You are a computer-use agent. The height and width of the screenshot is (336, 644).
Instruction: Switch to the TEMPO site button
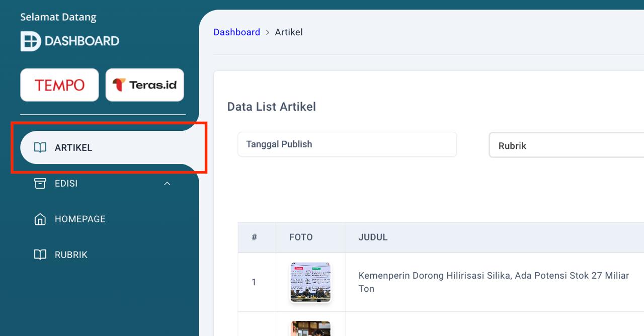click(59, 85)
